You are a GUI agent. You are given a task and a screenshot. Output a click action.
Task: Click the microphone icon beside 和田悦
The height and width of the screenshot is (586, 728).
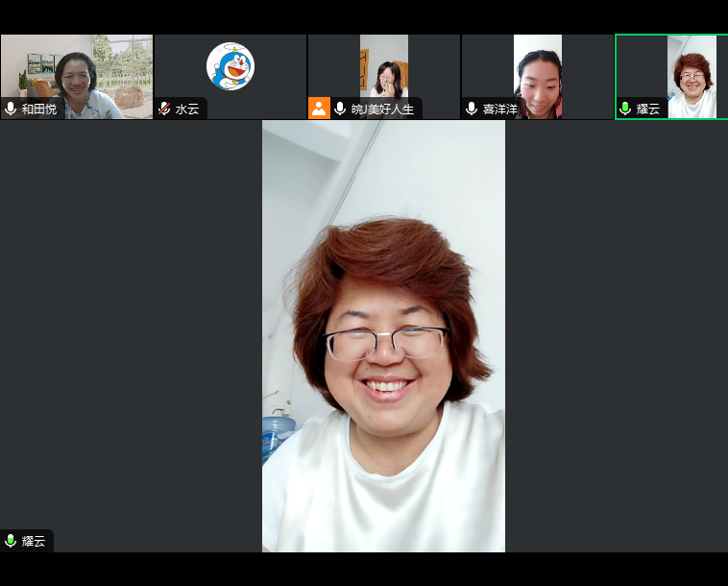tap(11, 110)
